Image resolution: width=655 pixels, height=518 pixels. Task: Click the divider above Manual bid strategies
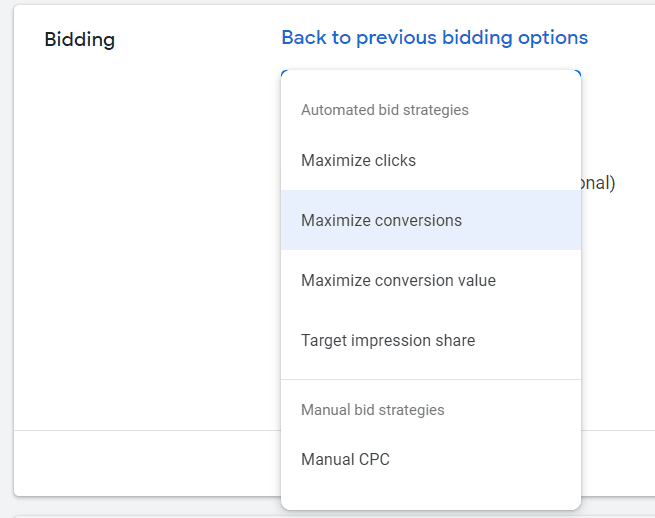430,380
